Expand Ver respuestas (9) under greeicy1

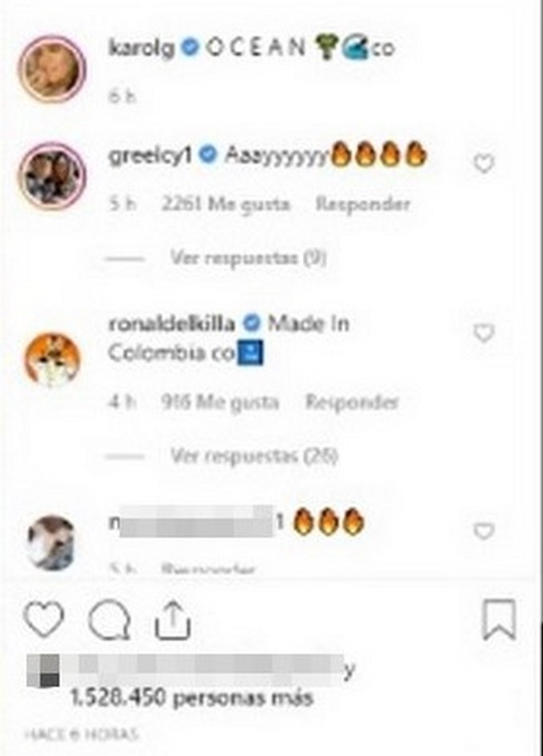pos(248,258)
